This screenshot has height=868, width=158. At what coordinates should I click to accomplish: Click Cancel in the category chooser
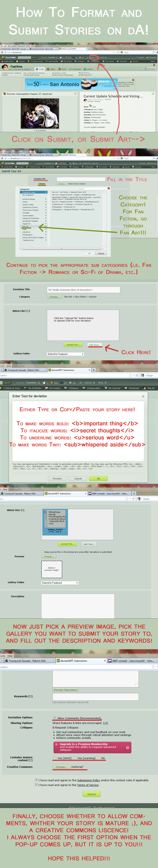point(101,253)
